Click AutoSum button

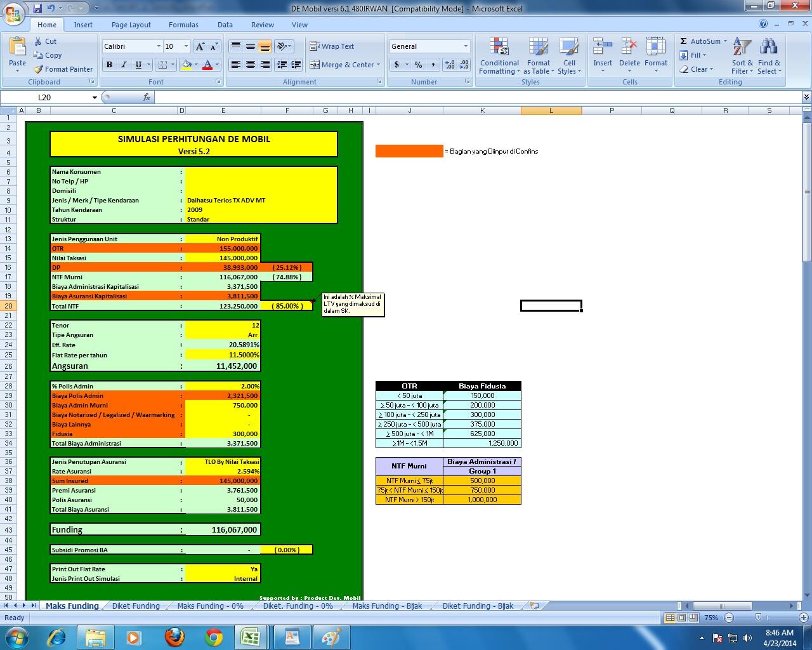coord(703,41)
